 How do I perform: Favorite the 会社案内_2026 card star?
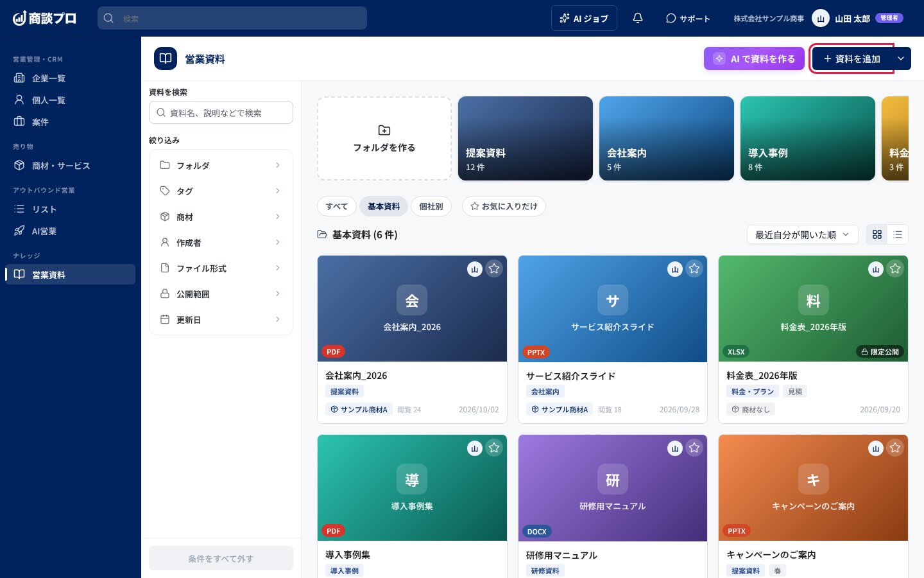pyautogui.click(x=494, y=269)
